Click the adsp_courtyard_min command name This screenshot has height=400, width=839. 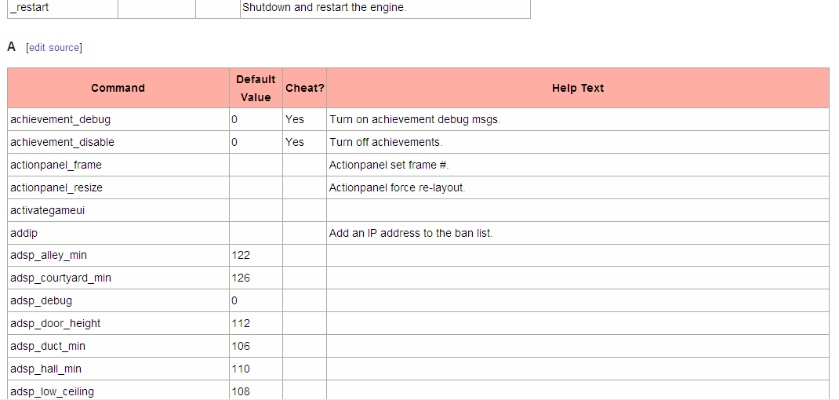[x=60, y=278]
